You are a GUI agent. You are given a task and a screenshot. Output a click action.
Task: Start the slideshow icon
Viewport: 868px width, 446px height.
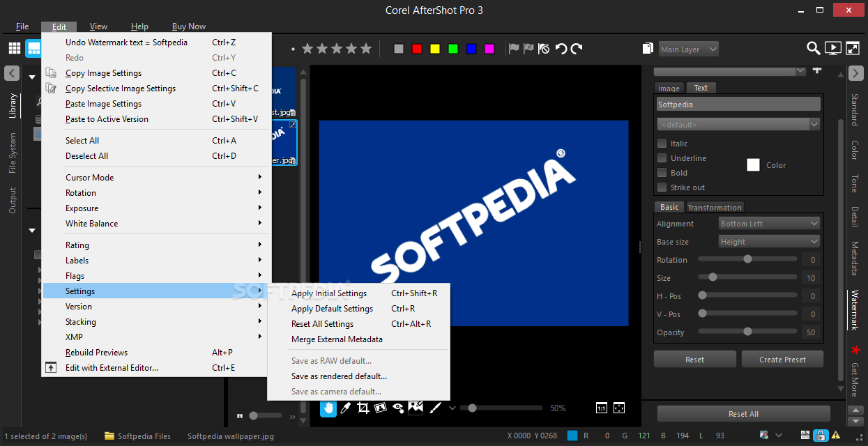coord(832,48)
